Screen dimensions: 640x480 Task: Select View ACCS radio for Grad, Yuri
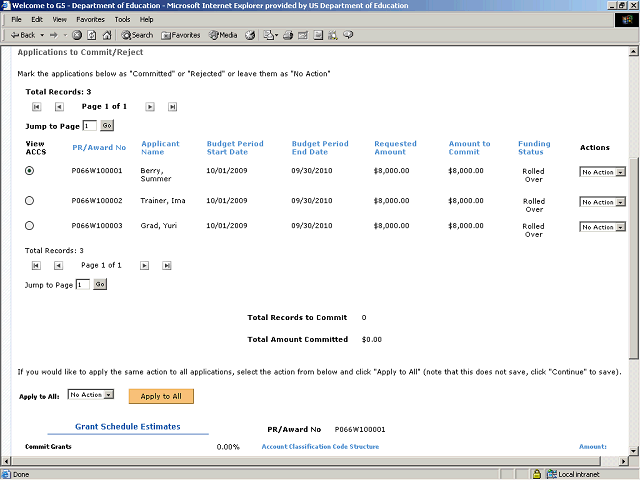[x=29, y=226]
